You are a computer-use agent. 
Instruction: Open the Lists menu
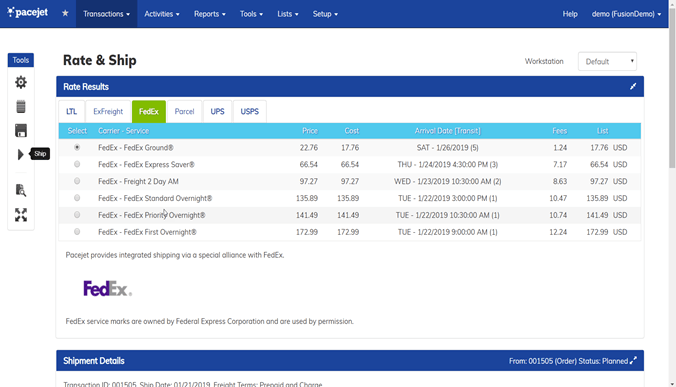click(x=288, y=14)
